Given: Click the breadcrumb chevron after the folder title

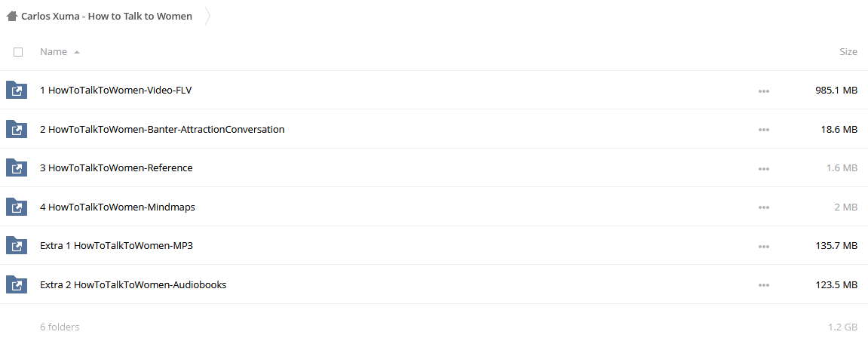Looking at the screenshot, I should tap(207, 16).
